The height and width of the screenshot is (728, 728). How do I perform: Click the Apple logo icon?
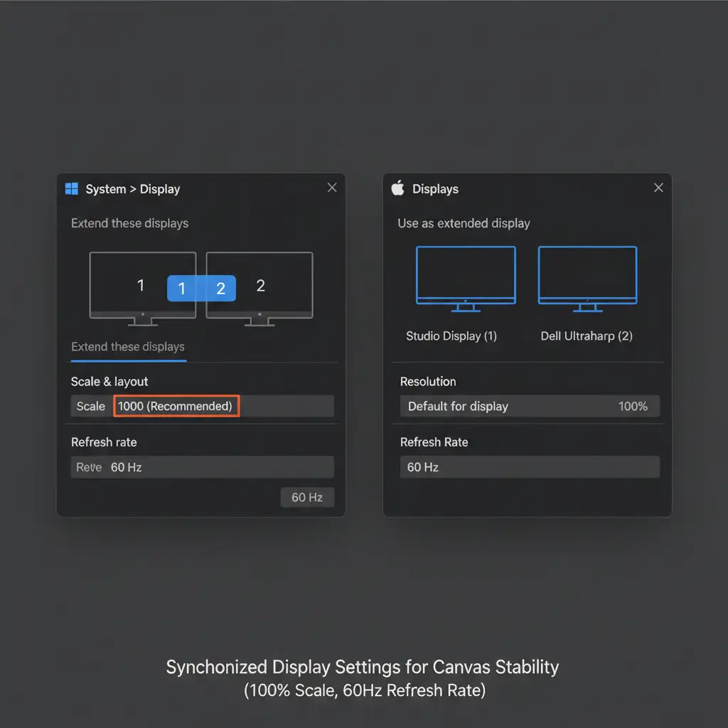(x=397, y=188)
